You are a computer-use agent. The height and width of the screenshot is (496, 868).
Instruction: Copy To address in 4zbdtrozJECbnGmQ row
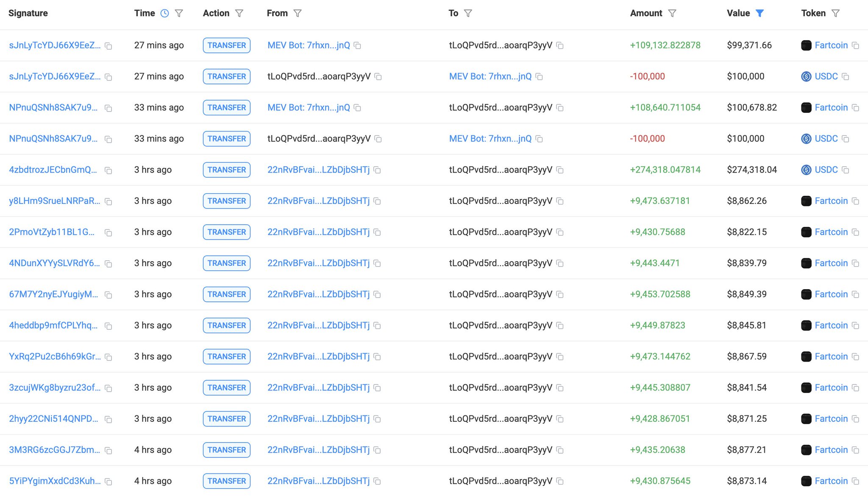[560, 170]
